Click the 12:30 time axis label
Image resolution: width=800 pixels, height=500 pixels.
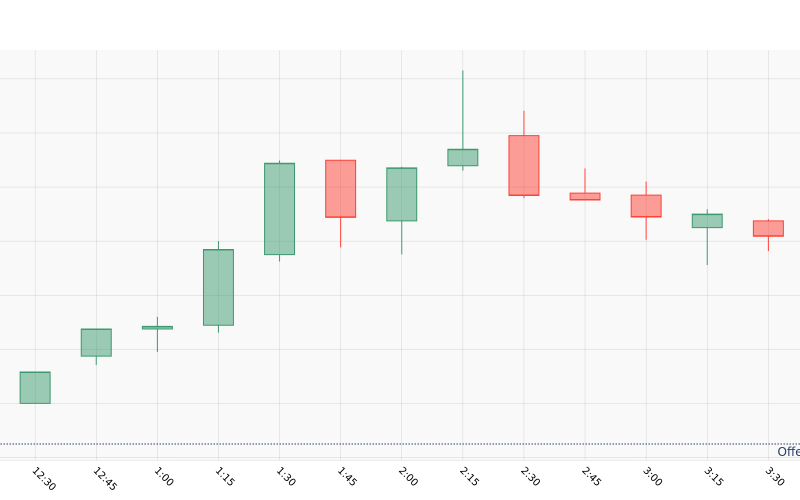44,478
